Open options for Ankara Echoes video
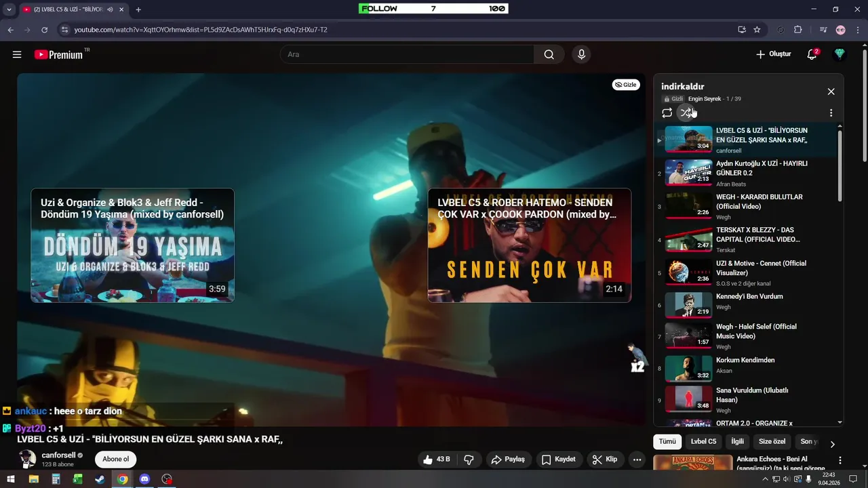 [x=840, y=460]
